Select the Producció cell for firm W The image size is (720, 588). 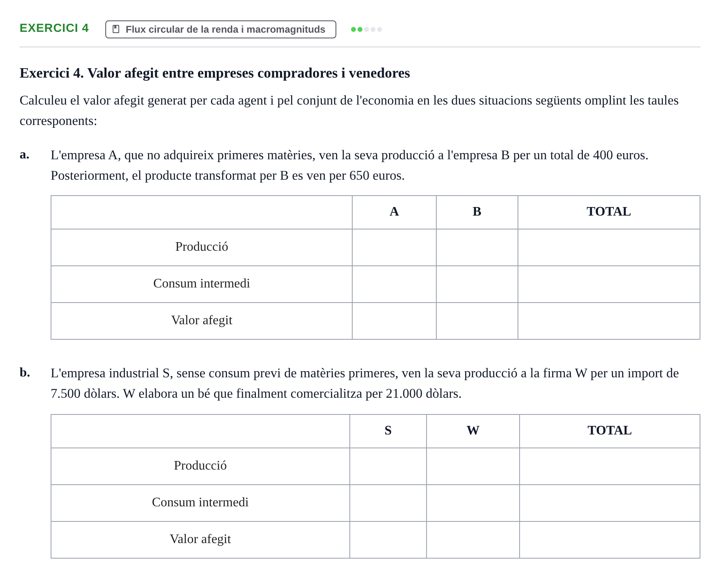click(x=473, y=466)
